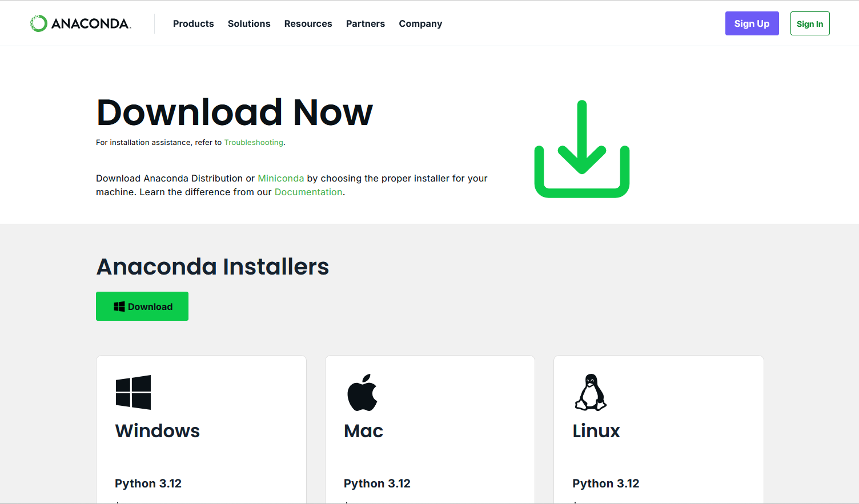859x504 pixels.
Task: Open the Documentation link
Action: 308,192
